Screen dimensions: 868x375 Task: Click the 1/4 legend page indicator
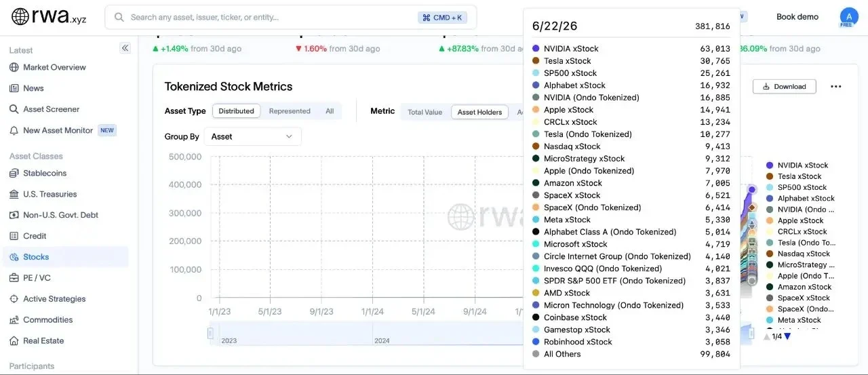click(x=777, y=336)
